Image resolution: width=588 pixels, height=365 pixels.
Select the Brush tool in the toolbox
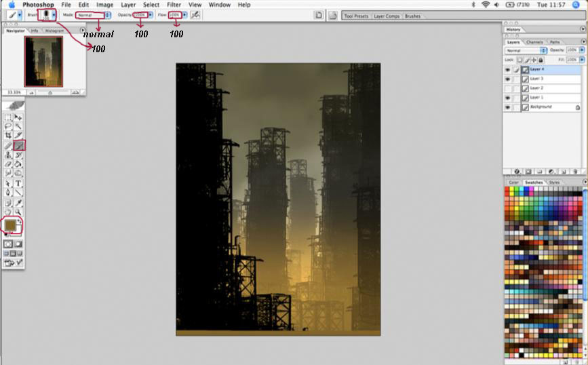(x=19, y=146)
